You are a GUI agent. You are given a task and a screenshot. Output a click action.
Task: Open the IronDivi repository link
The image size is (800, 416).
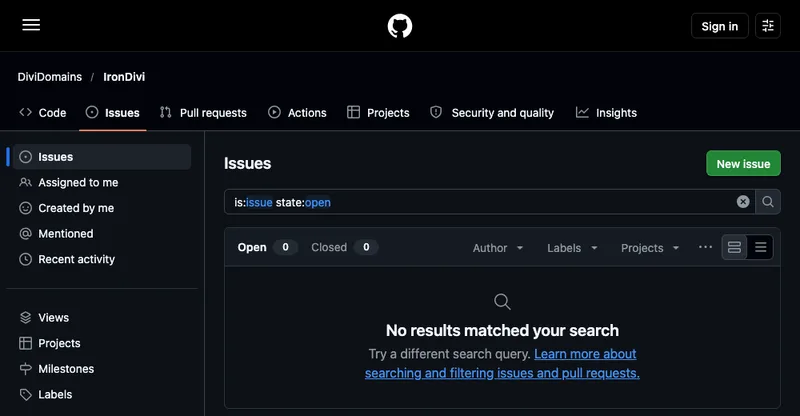(x=124, y=77)
